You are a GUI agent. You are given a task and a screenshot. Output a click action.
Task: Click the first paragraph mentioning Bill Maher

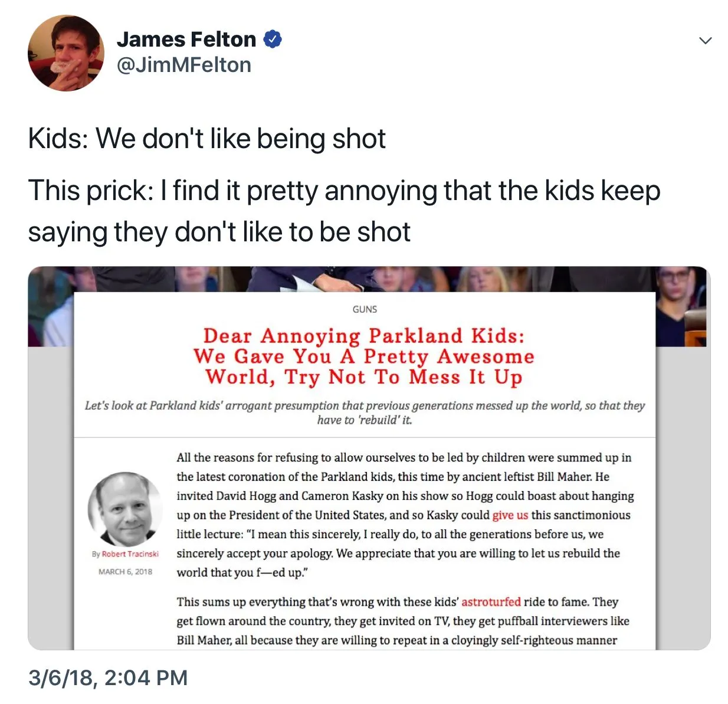pyautogui.click(x=405, y=515)
